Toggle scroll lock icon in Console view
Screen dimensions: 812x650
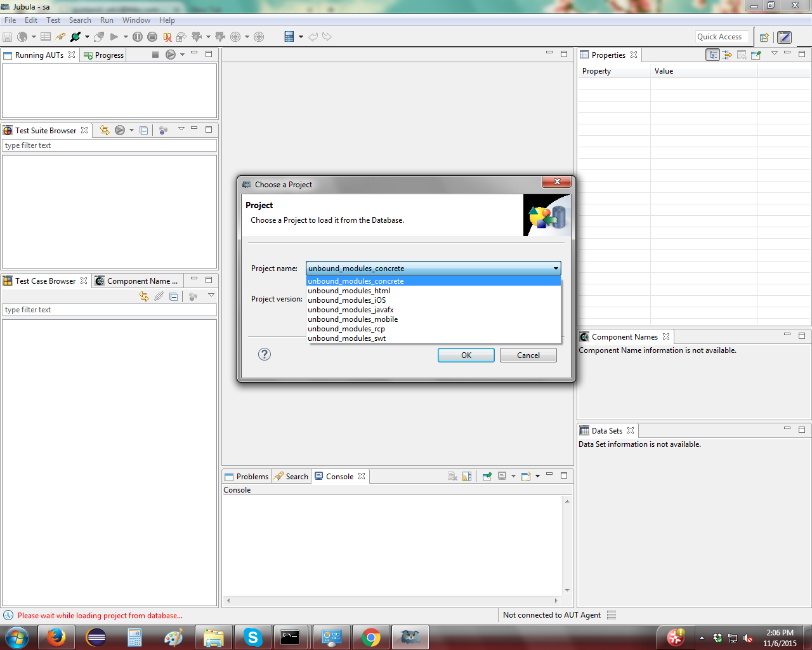[467, 476]
